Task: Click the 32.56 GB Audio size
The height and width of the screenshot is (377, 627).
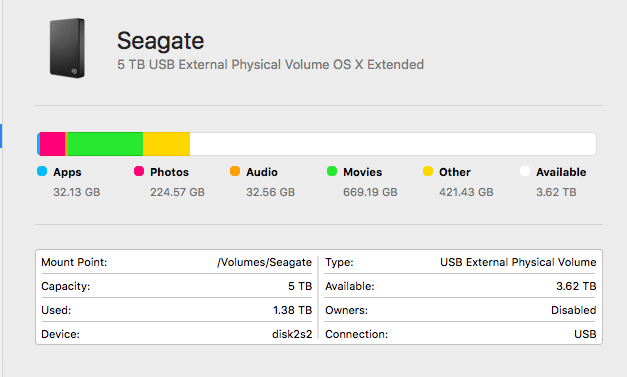Action: click(x=270, y=192)
